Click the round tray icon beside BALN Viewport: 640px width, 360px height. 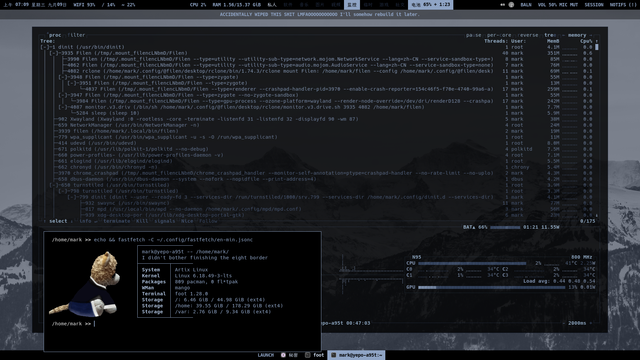[x=511, y=5]
